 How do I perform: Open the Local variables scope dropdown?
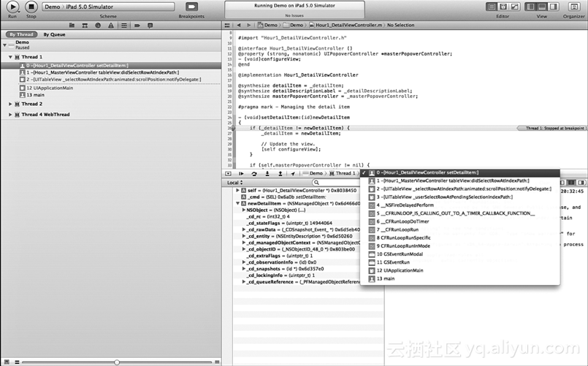(x=234, y=183)
